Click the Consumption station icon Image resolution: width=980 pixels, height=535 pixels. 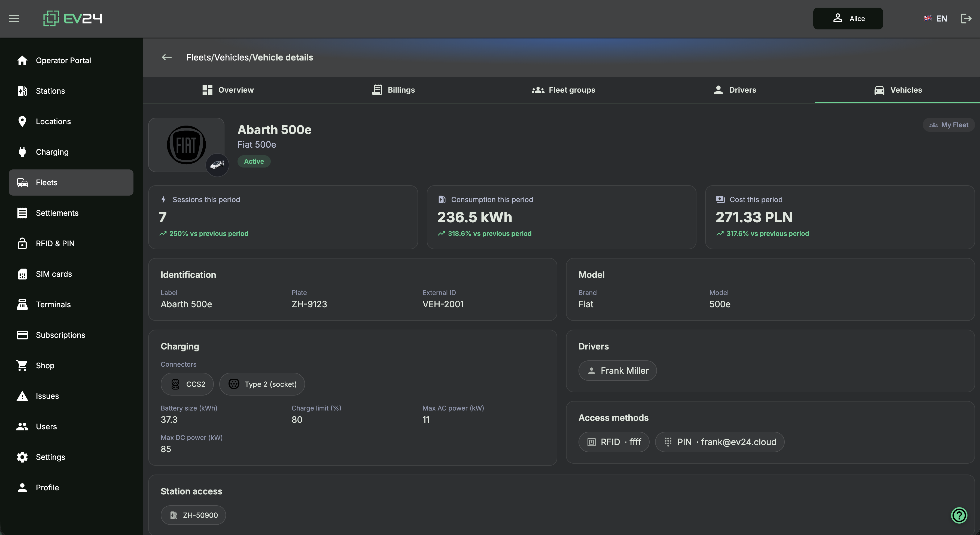pyautogui.click(x=442, y=199)
